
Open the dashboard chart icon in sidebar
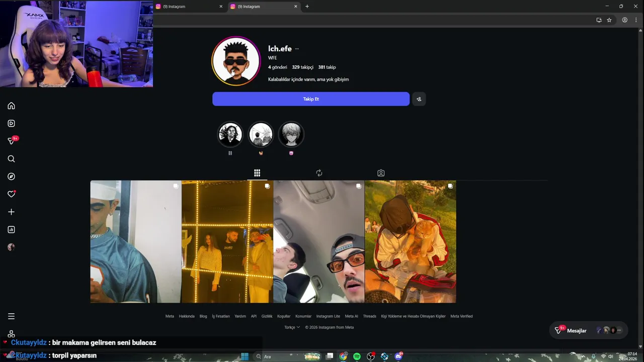pyautogui.click(x=11, y=229)
